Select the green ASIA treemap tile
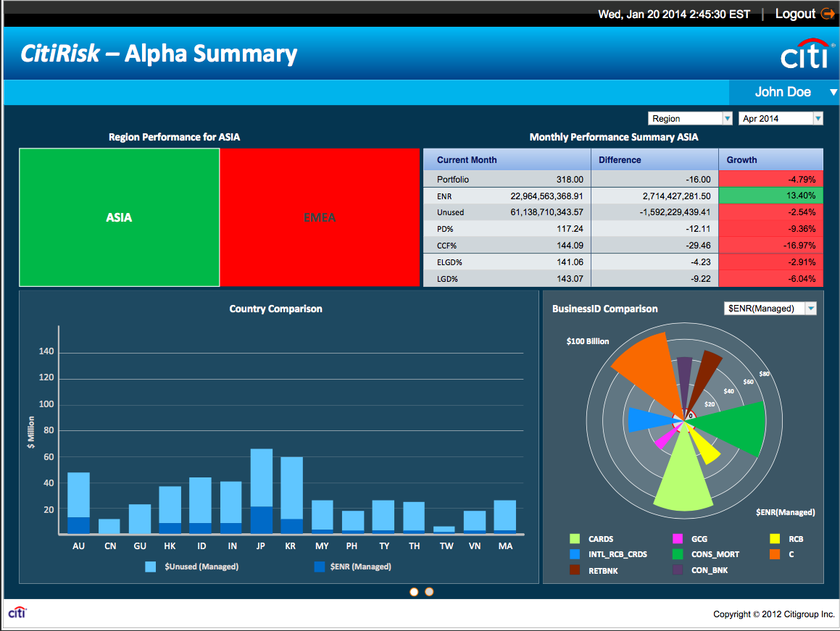 119,217
